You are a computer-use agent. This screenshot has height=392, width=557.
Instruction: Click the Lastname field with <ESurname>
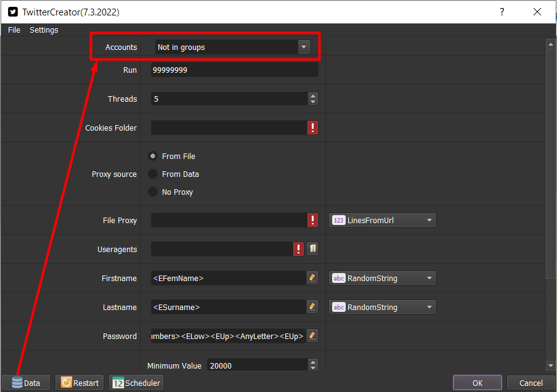pyautogui.click(x=229, y=307)
